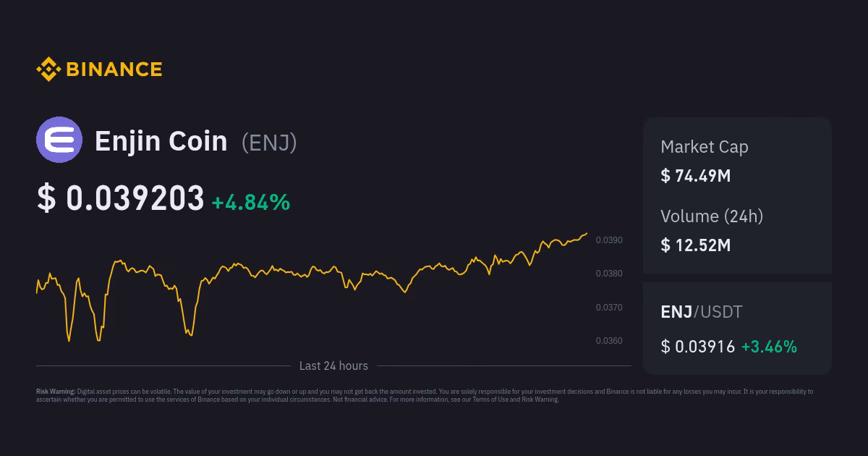The height and width of the screenshot is (456, 868).
Task: Click the peak of the orange price chart
Action: coord(587,234)
